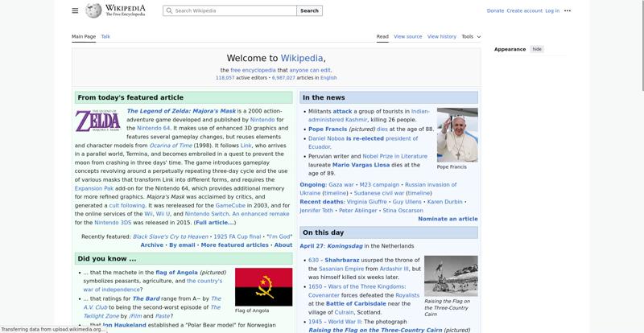Open the 118,057 active editors link
Viewport: 644px width, 333px height.
point(225,77)
